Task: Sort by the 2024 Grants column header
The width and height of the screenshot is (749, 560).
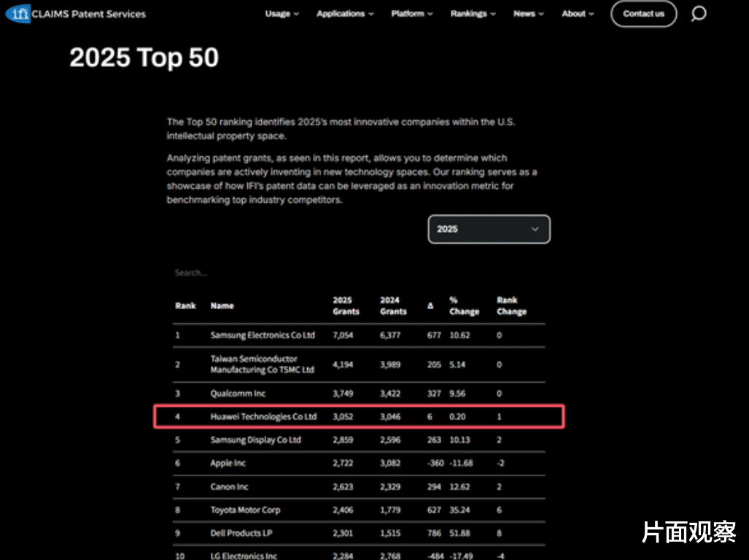Action: point(393,306)
